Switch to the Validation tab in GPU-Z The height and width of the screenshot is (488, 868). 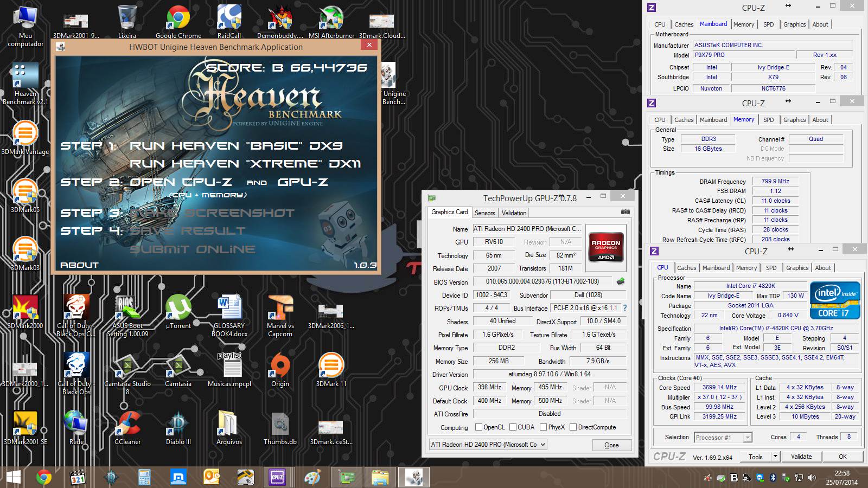point(514,213)
